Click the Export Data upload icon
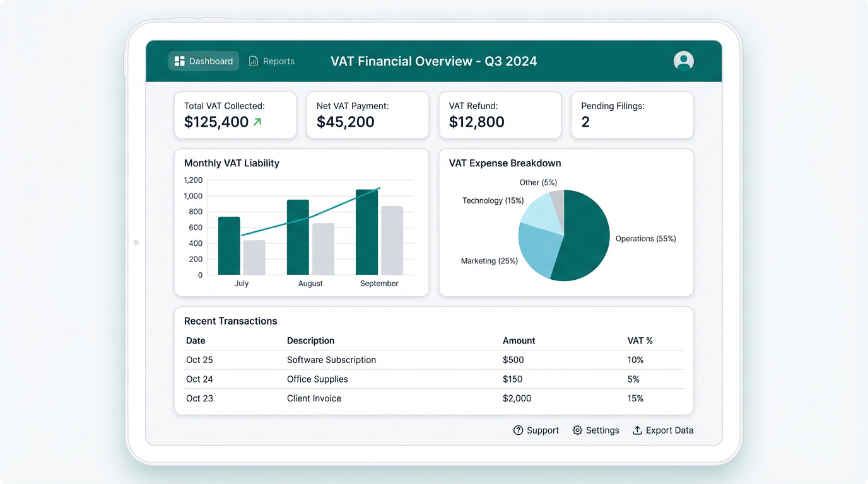The height and width of the screenshot is (484, 868). [637, 430]
